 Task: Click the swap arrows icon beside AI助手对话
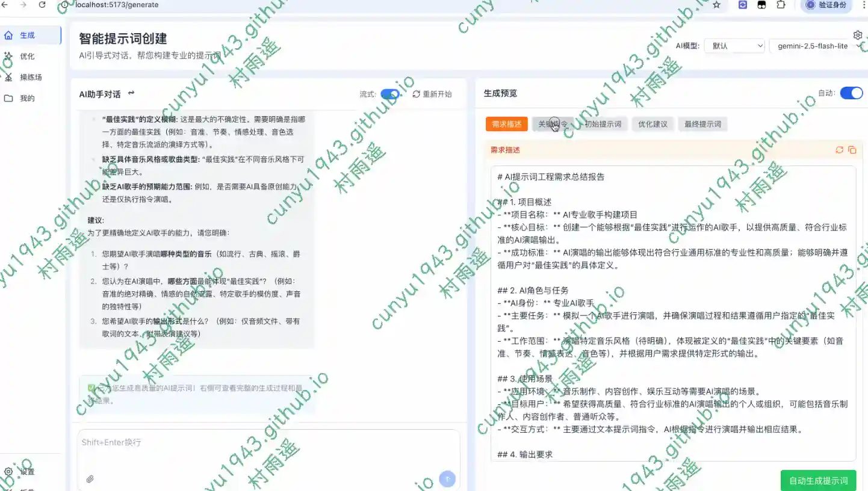pyautogui.click(x=131, y=93)
